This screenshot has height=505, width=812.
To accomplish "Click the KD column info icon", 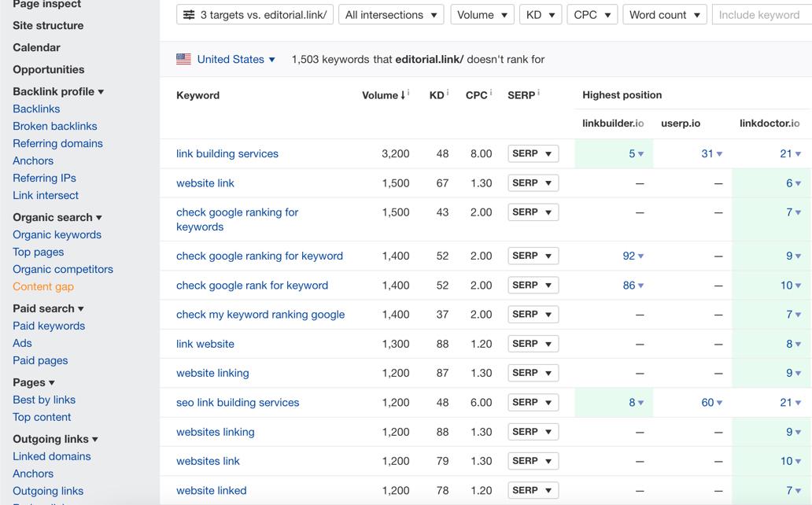I will (448, 93).
